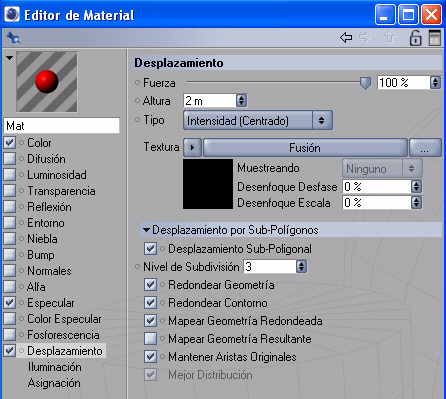This screenshot has height=399, width=446.
Task: Disable the Especular channel checkbox
Action: (x=10, y=303)
